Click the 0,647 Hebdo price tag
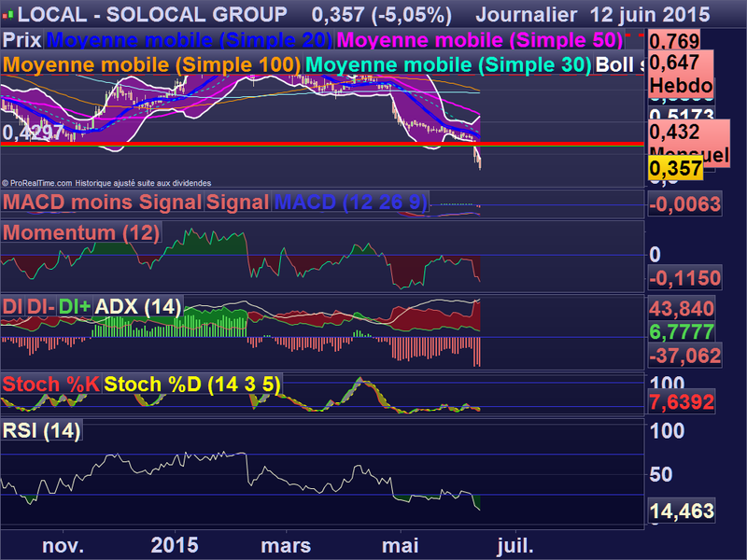 (x=681, y=74)
